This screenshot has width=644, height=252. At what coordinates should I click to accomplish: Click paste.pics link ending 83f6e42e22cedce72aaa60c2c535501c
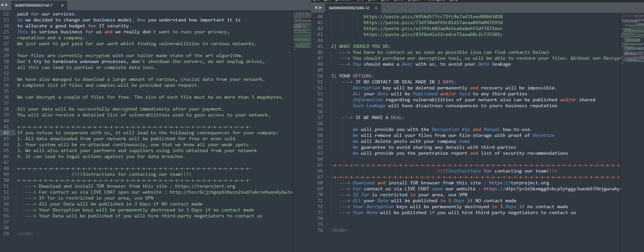(x=433, y=35)
